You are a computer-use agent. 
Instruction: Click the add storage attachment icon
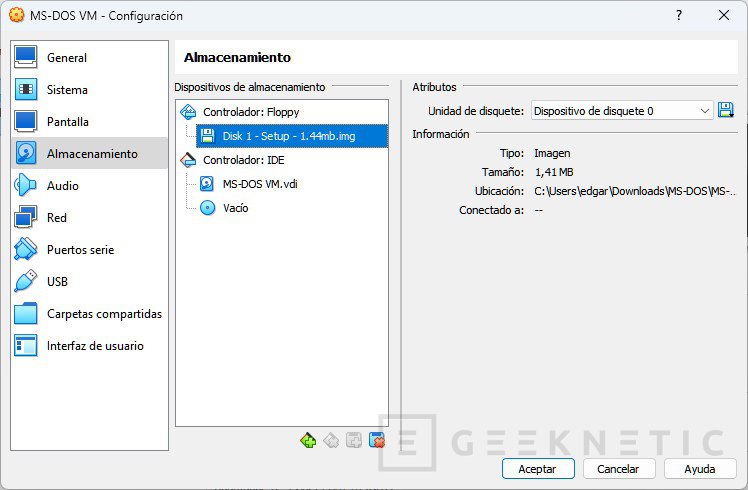pyautogui.click(x=354, y=440)
